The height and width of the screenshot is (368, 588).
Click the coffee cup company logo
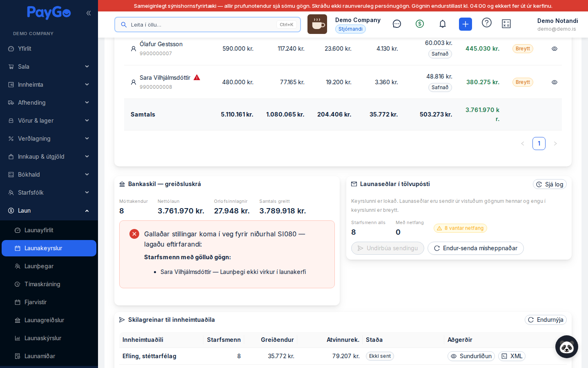(317, 24)
